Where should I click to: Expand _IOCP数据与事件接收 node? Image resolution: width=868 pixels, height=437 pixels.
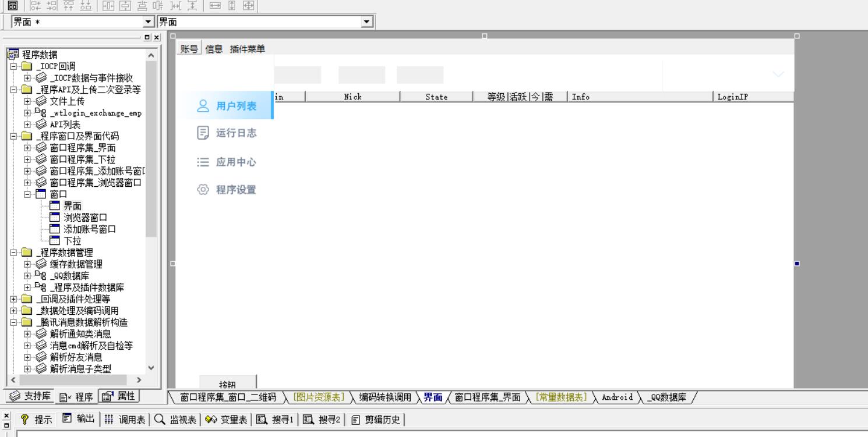coord(27,78)
